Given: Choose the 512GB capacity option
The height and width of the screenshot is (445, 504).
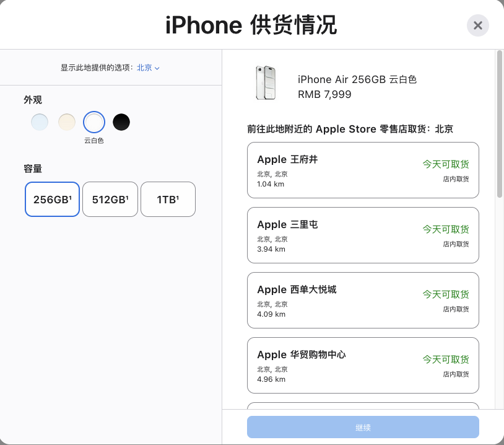Looking at the screenshot, I should pyautogui.click(x=110, y=199).
